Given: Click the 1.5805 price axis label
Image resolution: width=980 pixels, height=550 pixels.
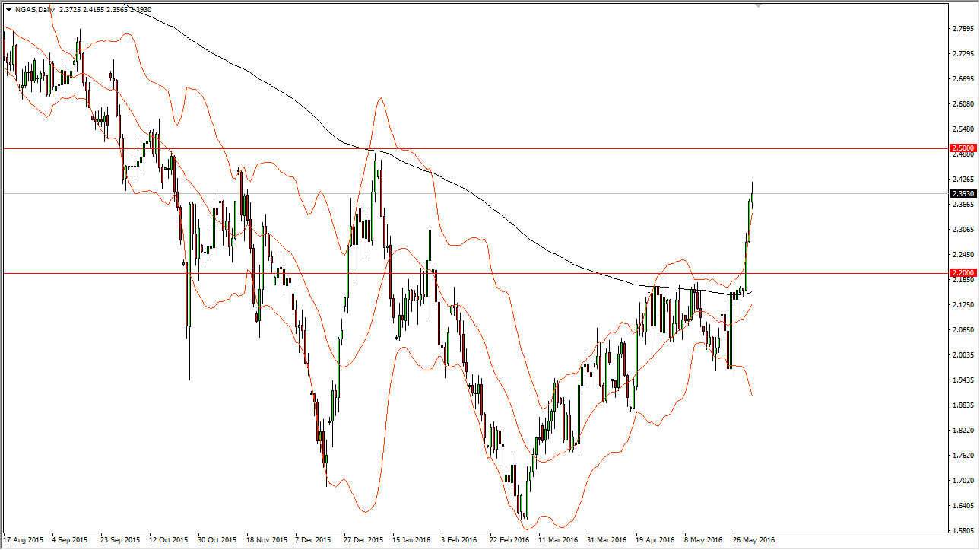Looking at the screenshot, I should [963, 531].
